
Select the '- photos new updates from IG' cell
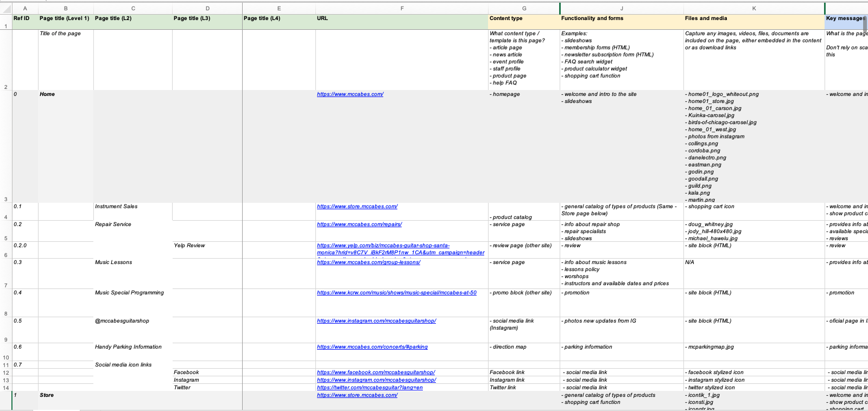pos(622,330)
